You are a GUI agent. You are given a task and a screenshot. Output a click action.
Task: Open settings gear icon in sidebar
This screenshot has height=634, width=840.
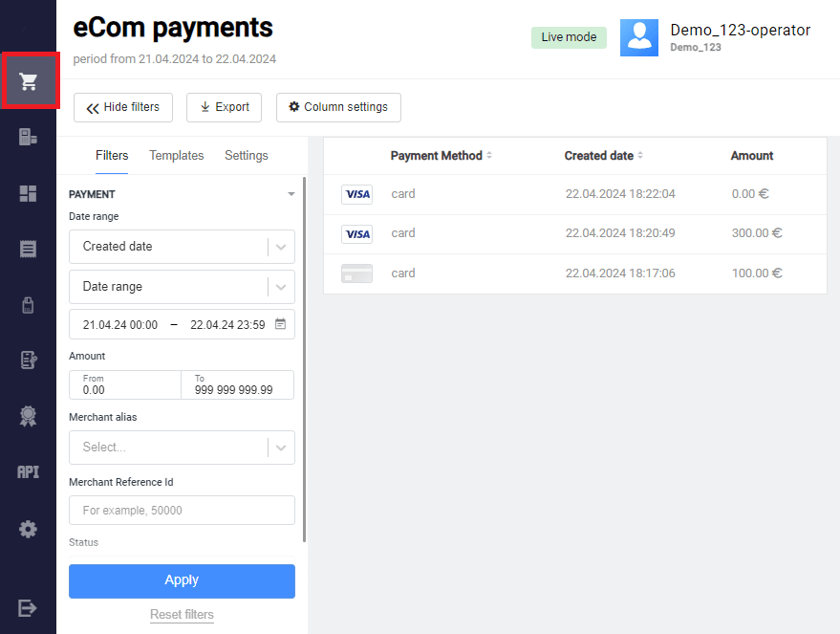tap(28, 529)
